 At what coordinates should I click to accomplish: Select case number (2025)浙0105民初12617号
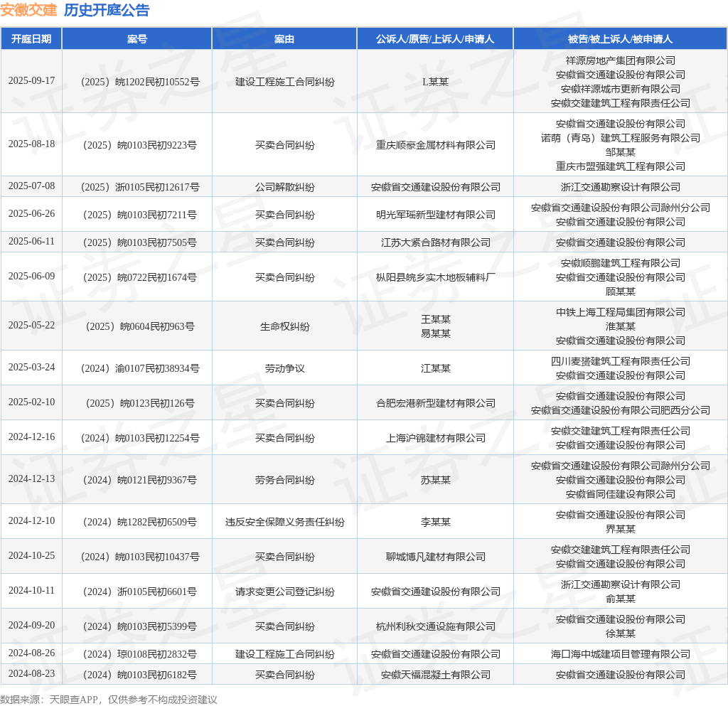tap(140, 187)
